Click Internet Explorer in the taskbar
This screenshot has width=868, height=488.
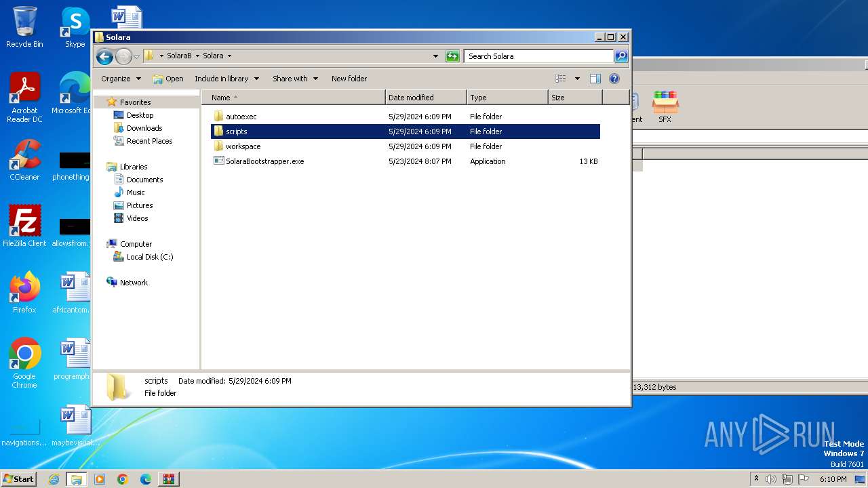(x=54, y=479)
